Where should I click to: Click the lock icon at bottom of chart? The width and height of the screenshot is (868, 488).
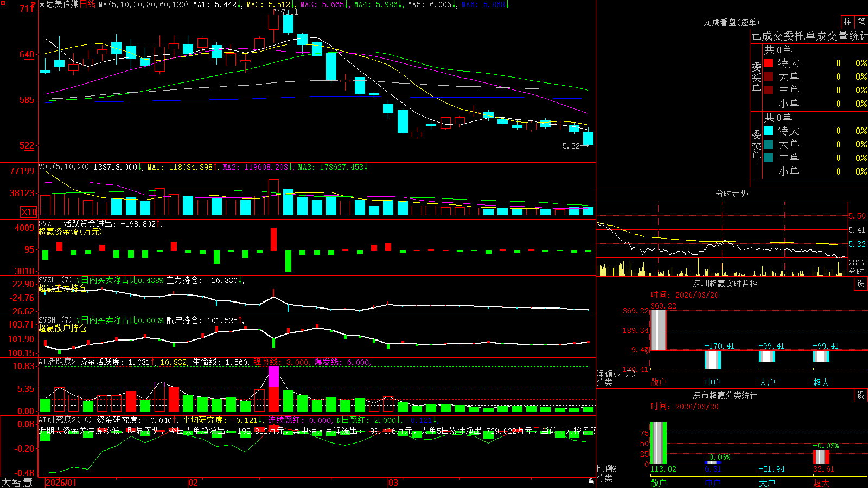[591, 481]
